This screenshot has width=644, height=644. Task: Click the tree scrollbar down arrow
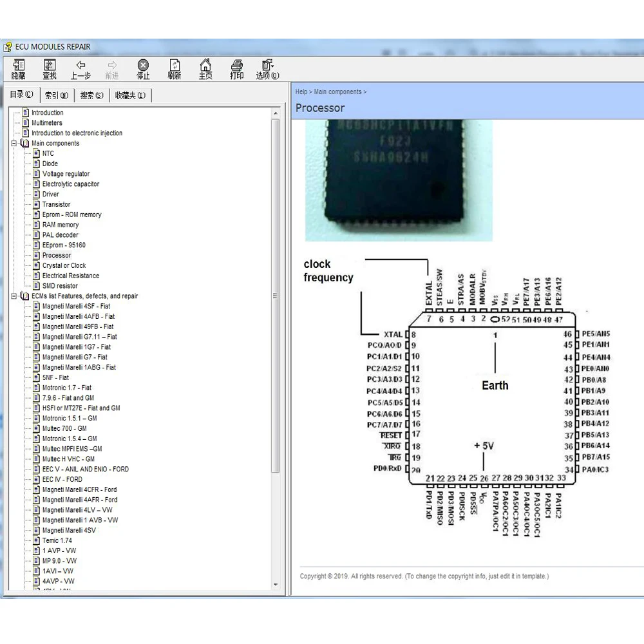276,585
